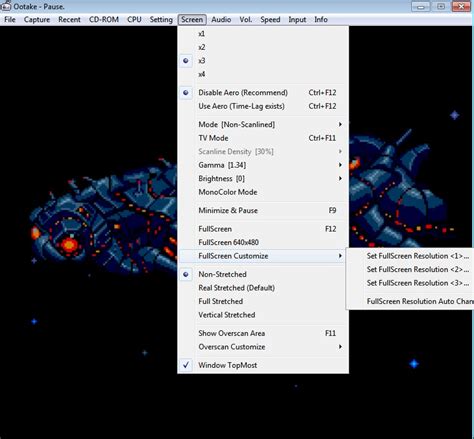474x439 pixels.
Task: Select FullScreen 640x480
Action: 263,242
